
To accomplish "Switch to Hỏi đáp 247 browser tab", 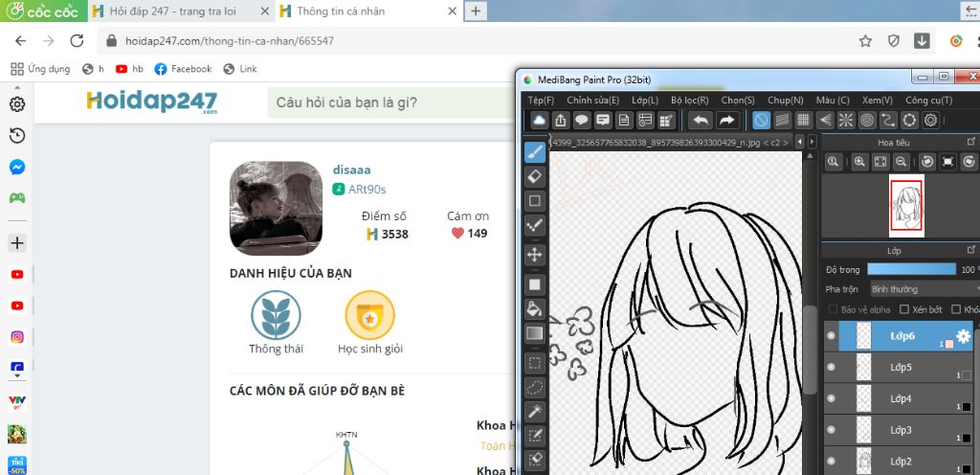I will [x=181, y=11].
